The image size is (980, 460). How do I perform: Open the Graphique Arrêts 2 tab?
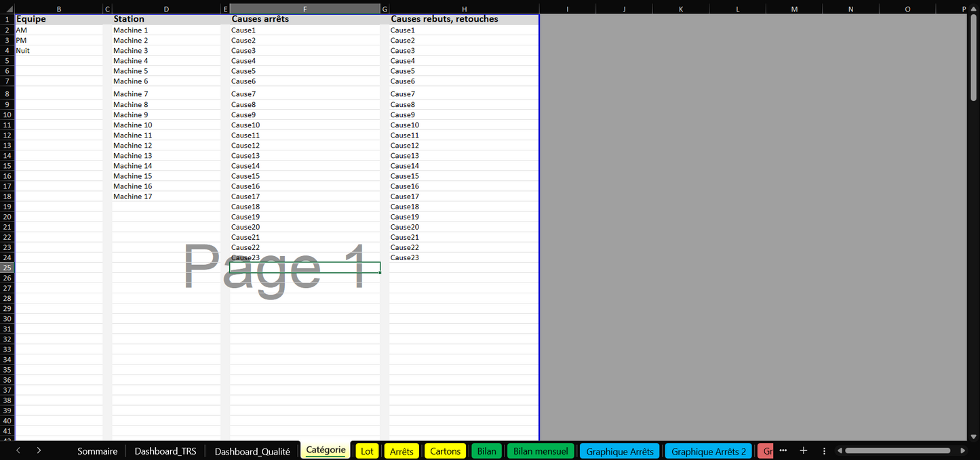tap(708, 451)
